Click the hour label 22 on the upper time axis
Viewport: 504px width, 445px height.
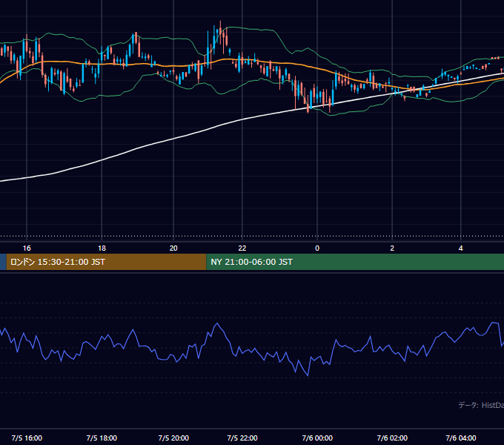(x=242, y=248)
